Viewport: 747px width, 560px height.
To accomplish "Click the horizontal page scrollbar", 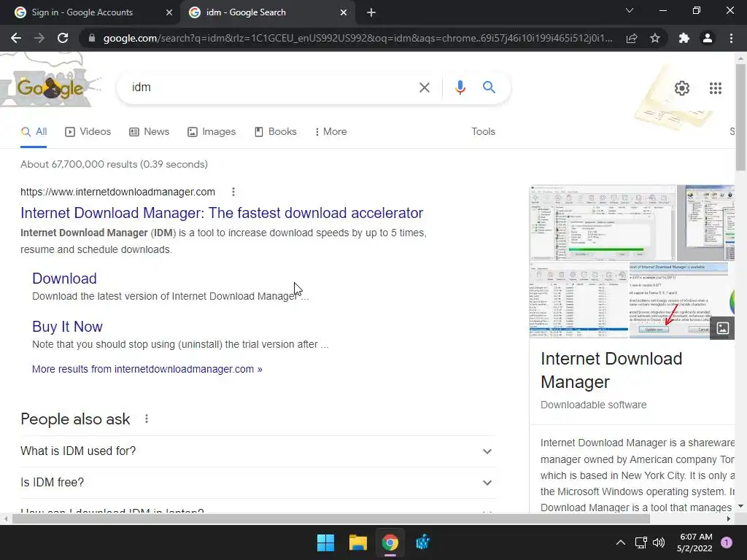I will point(330,519).
